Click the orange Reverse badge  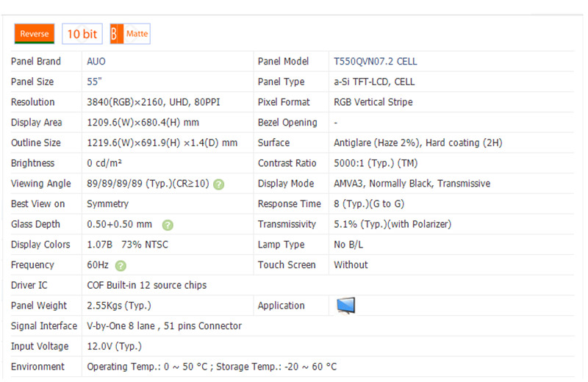point(35,34)
